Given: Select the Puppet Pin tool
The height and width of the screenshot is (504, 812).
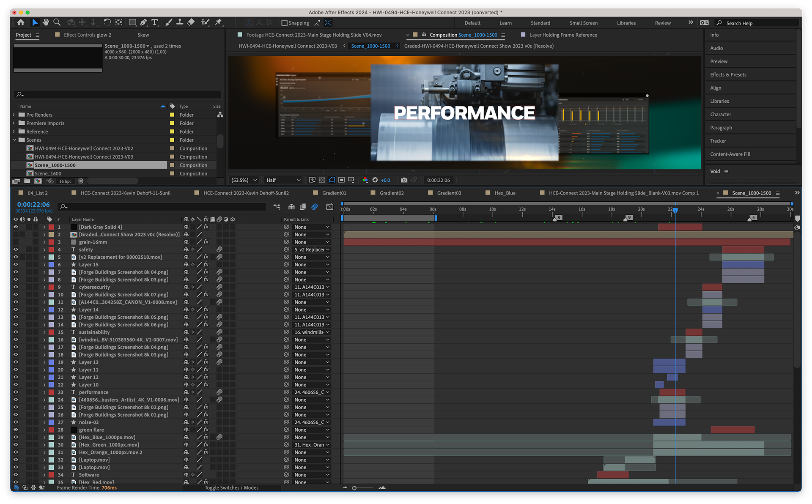Looking at the screenshot, I should [219, 22].
